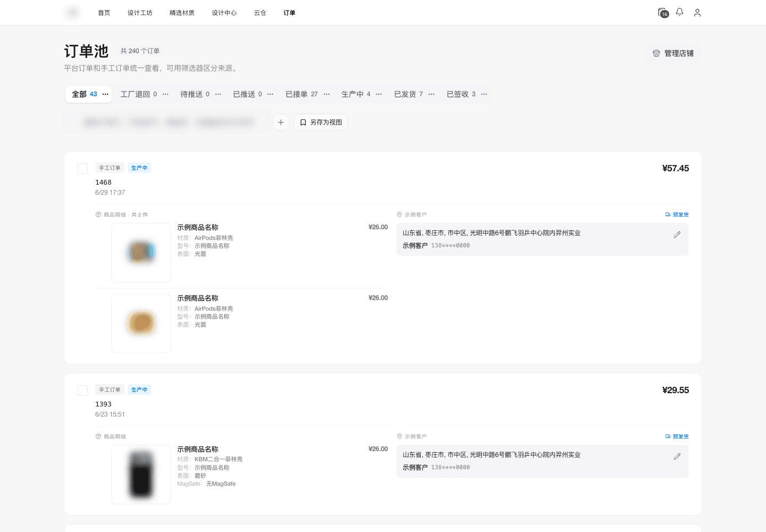Open first product thumbnail in order 1468
Viewport: 766px width, 532px height.
[x=141, y=253]
